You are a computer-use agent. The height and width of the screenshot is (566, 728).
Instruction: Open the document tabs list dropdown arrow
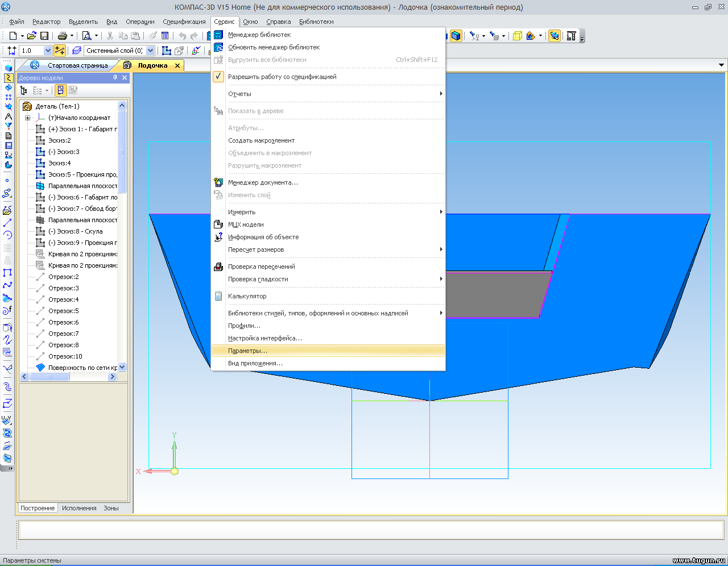pyautogui.click(x=721, y=65)
